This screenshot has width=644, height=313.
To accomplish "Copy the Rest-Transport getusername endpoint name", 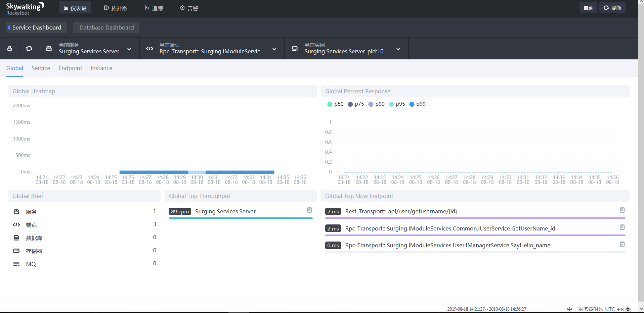I will tap(622, 210).
